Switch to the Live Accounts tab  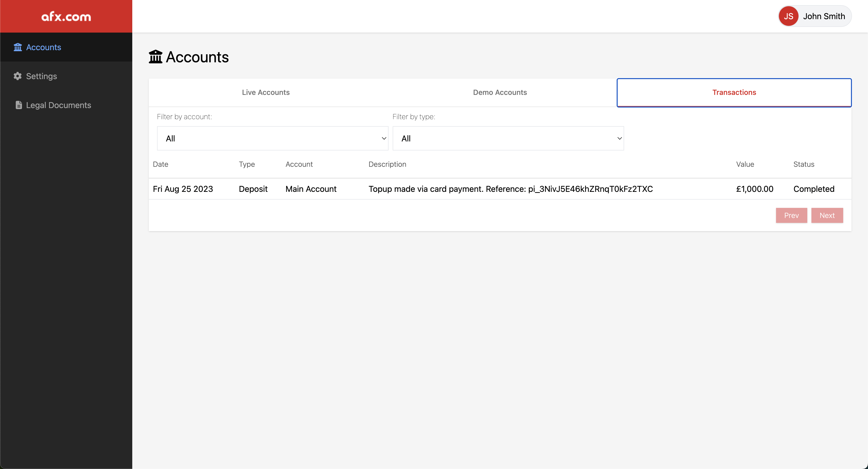266,92
